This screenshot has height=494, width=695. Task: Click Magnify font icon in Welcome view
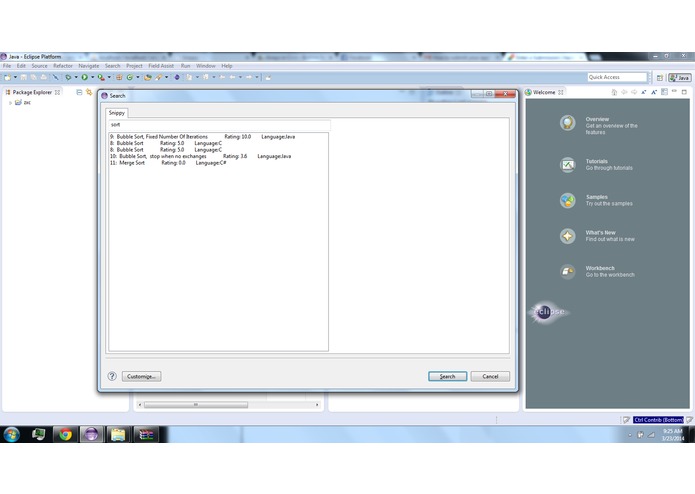pos(654,92)
